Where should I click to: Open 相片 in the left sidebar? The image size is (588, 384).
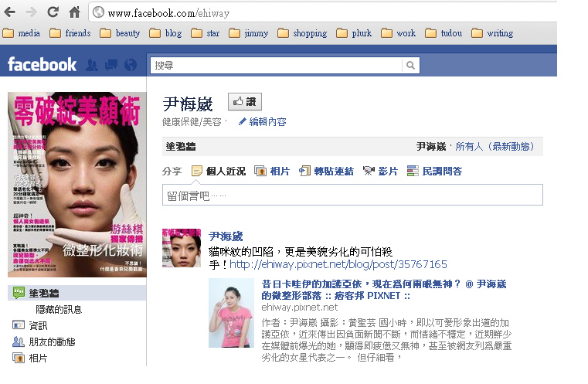[x=30, y=359]
